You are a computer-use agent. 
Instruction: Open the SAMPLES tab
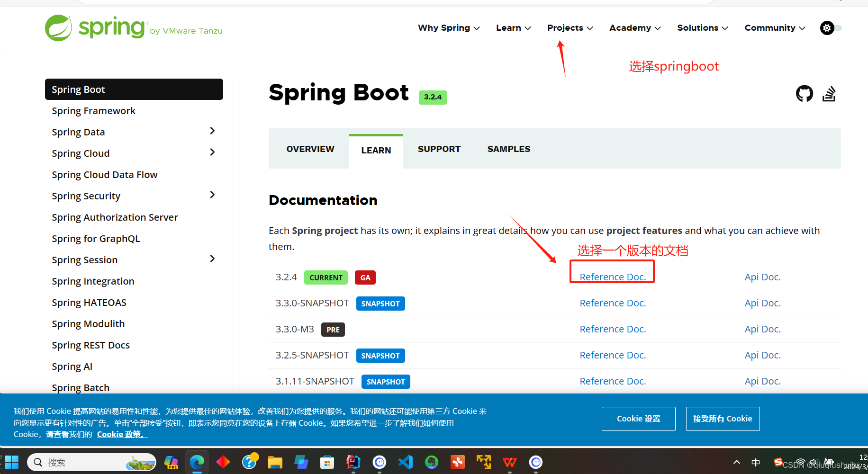[509, 149]
